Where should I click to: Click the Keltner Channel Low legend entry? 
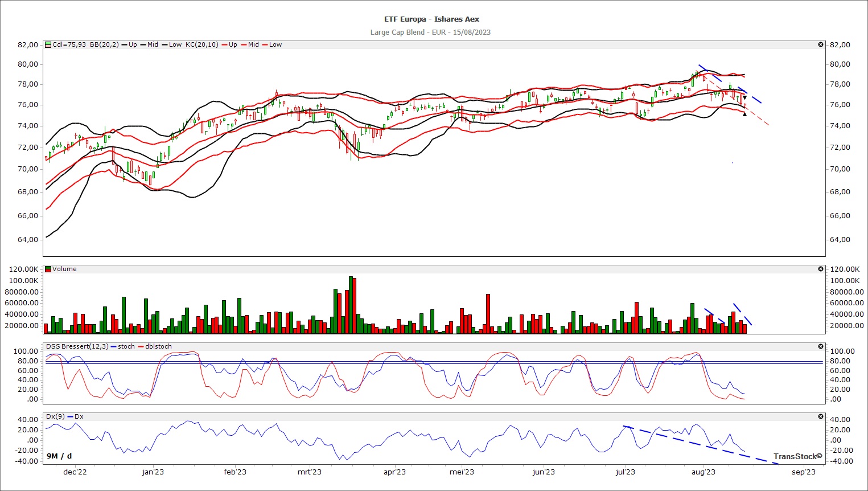click(275, 44)
